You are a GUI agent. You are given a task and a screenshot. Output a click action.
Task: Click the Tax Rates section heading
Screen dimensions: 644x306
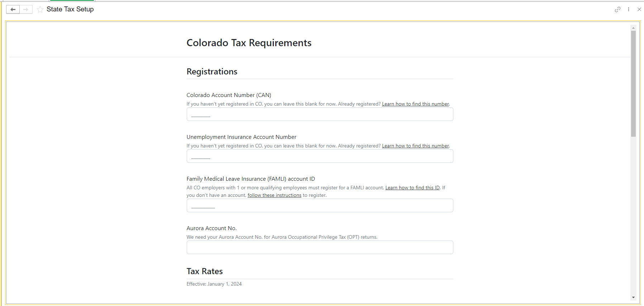205,271
